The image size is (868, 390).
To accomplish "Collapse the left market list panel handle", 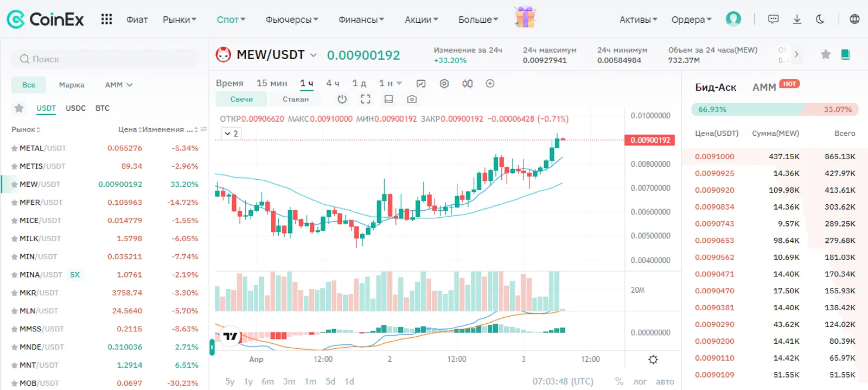I will 212,348.
